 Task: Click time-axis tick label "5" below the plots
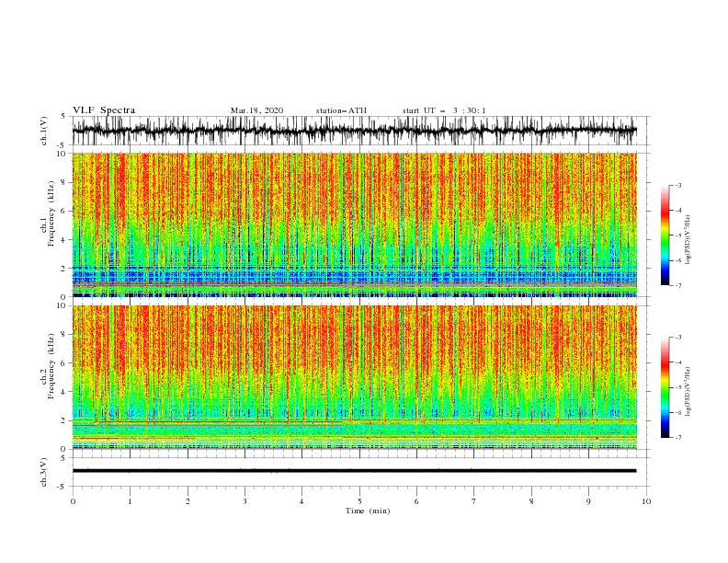(359, 501)
